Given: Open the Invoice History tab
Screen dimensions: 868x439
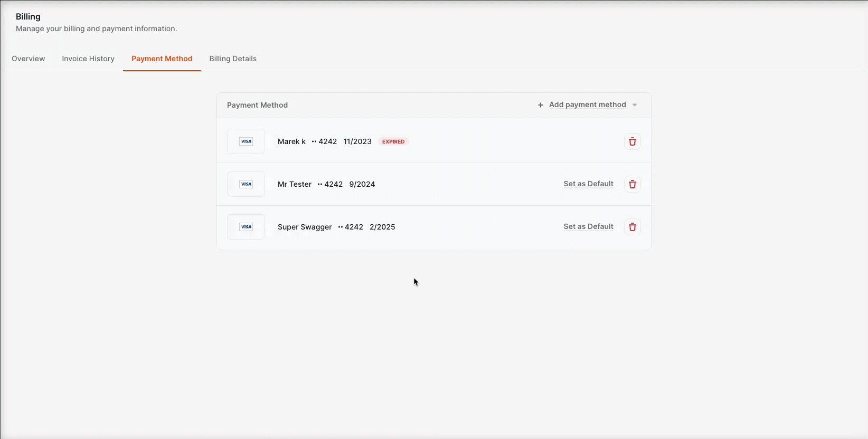Looking at the screenshot, I should coord(88,59).
